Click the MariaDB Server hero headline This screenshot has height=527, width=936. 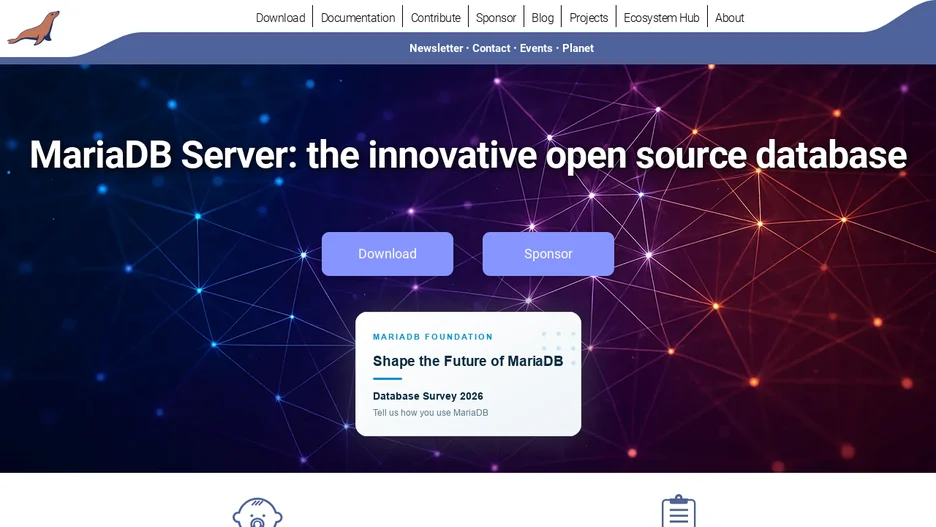[x=468, y=155]
